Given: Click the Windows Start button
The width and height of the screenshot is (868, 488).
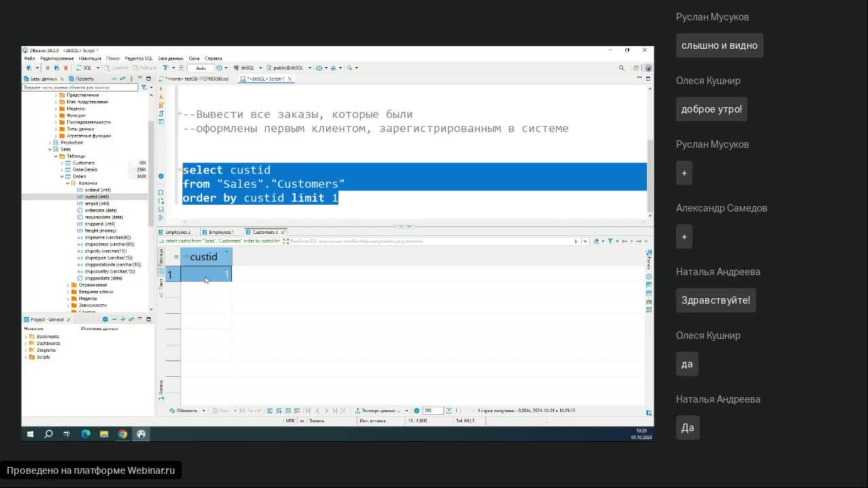Looking at the screenshot, I should coord(30,434).
